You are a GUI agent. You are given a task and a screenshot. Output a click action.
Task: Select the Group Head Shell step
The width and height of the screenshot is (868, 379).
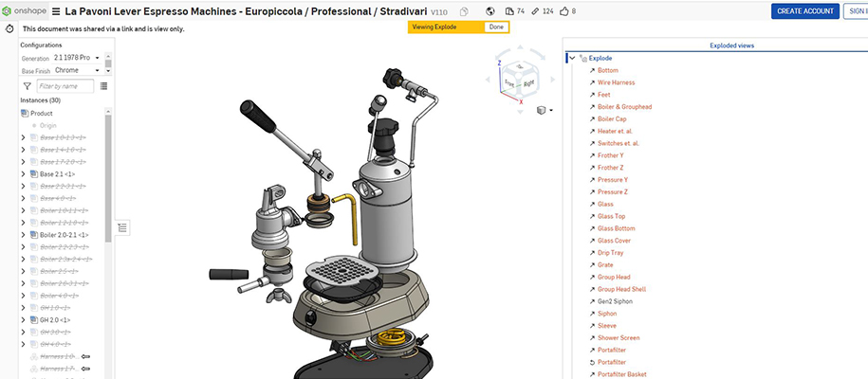tap(621, 289)
